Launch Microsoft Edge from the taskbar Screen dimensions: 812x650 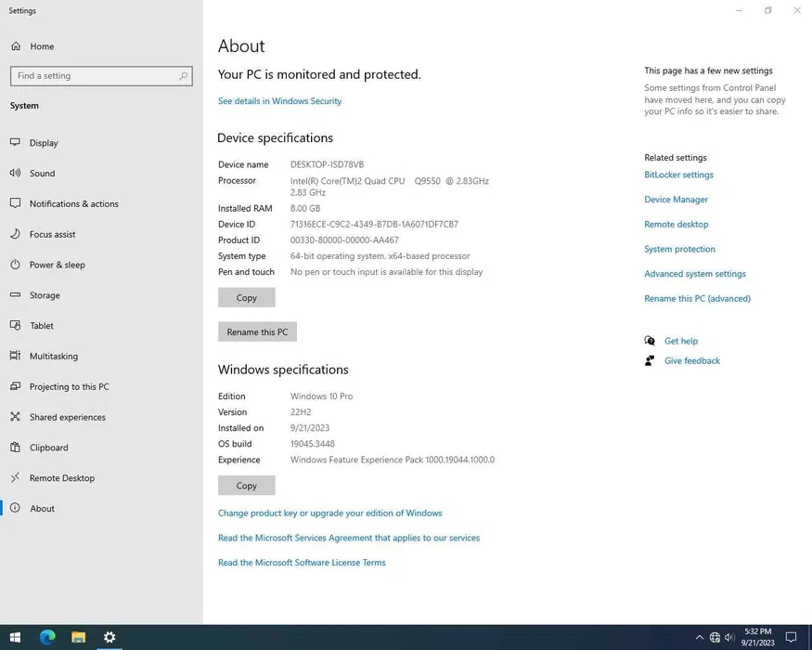tap(47, 637)
